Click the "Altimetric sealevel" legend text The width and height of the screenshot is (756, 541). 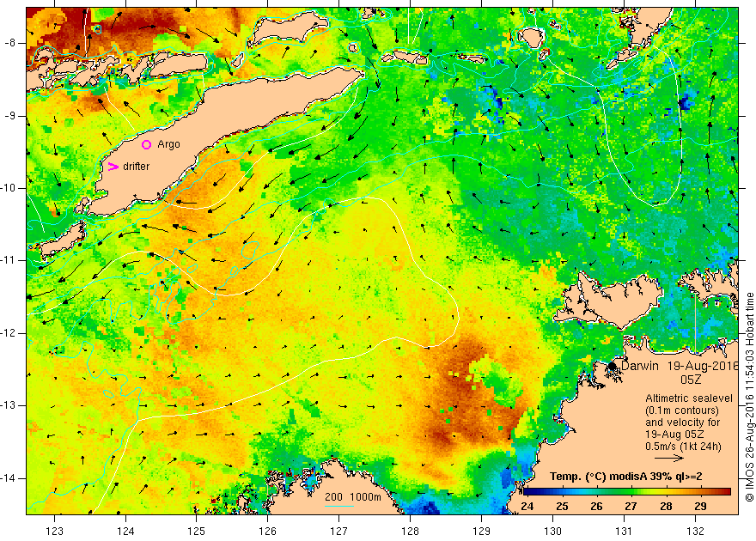(689, 398)
